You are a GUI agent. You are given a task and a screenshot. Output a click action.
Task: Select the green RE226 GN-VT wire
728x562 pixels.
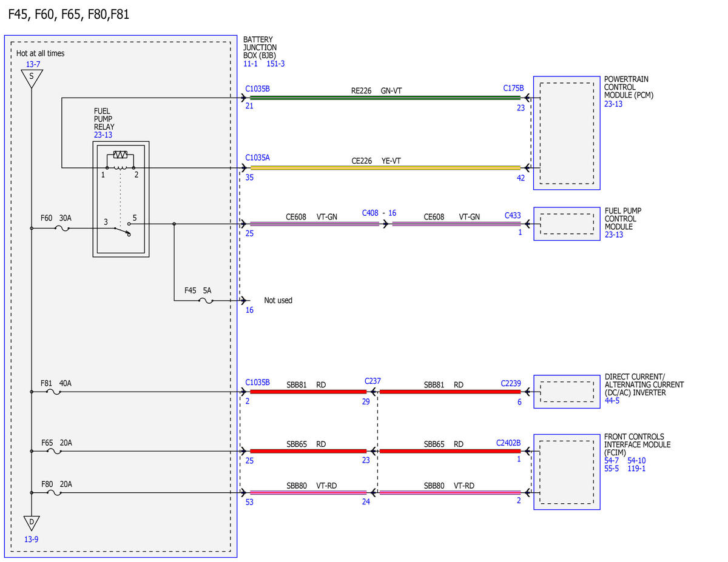tap(385, 98)
